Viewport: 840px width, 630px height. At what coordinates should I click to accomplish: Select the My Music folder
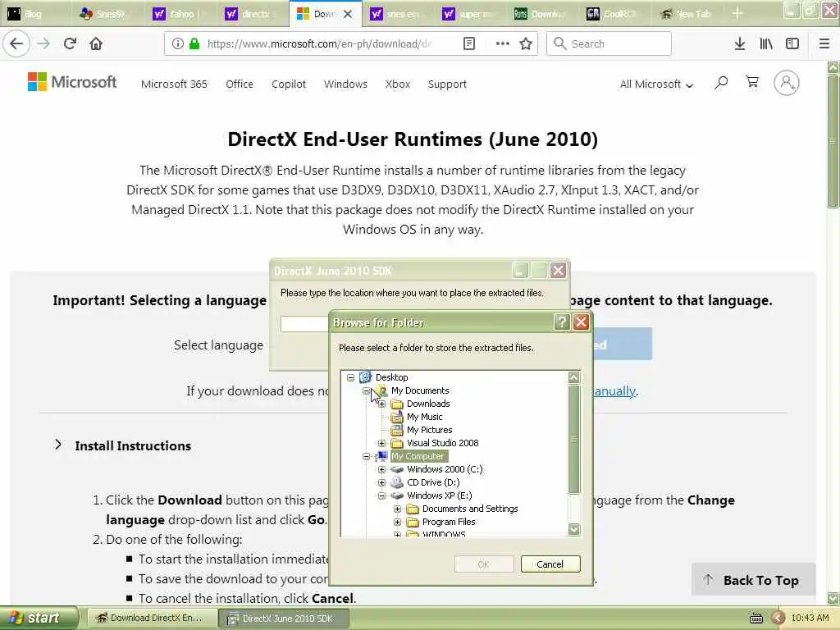click(x=424, y=417)
